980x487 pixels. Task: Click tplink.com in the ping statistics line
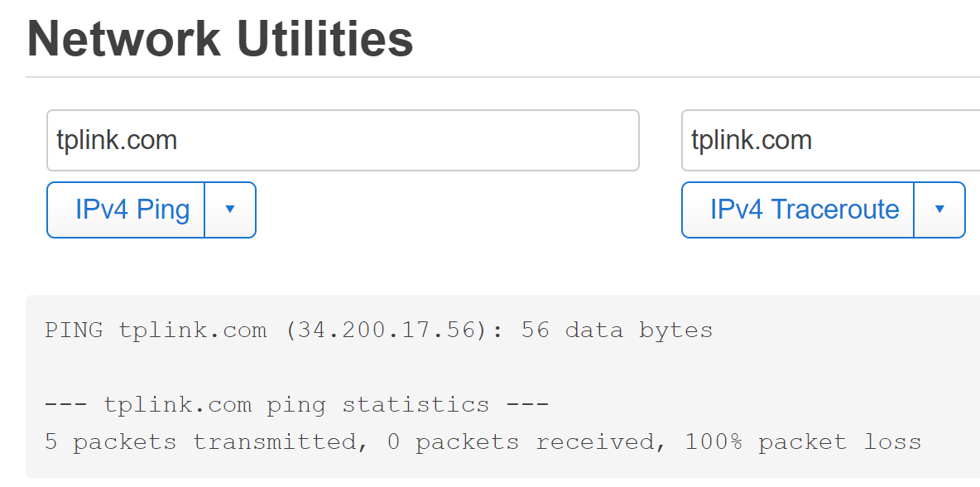point(177,405)
